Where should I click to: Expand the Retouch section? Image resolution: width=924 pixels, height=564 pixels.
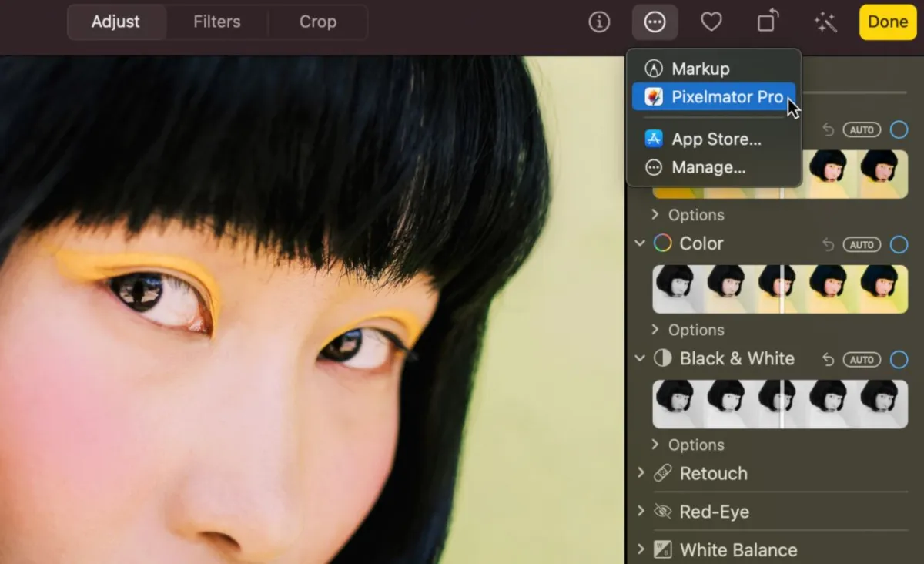click(641, 472)
